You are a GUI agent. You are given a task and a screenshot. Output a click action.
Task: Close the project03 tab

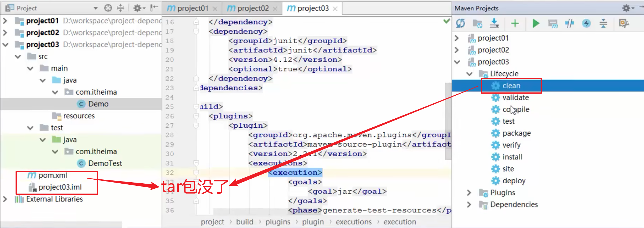335,9
